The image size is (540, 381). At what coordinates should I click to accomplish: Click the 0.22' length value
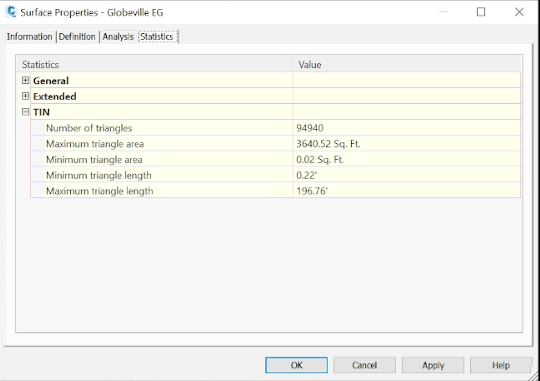307,176
